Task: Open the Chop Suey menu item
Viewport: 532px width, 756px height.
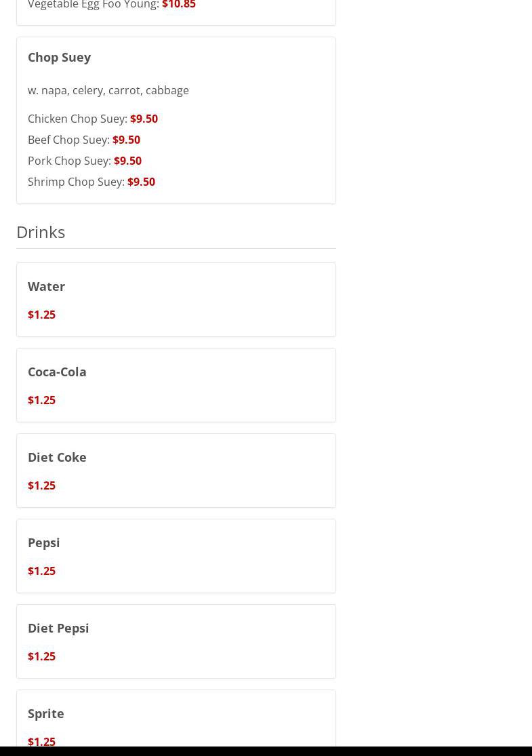Action: pyautogui.click(x=59, y=57)
